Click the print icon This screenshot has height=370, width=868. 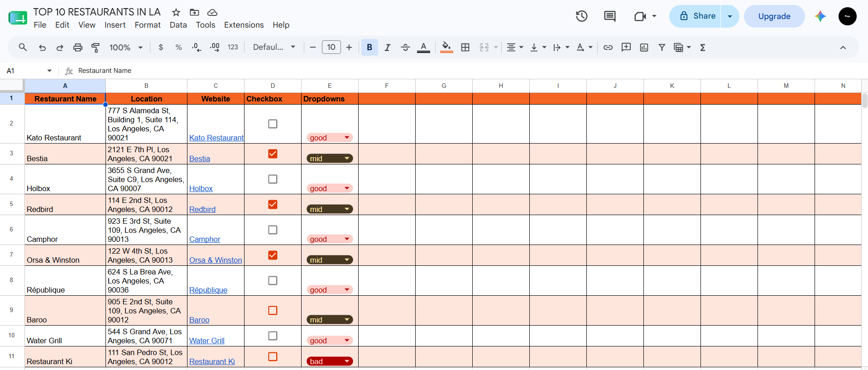coord(78,47)
